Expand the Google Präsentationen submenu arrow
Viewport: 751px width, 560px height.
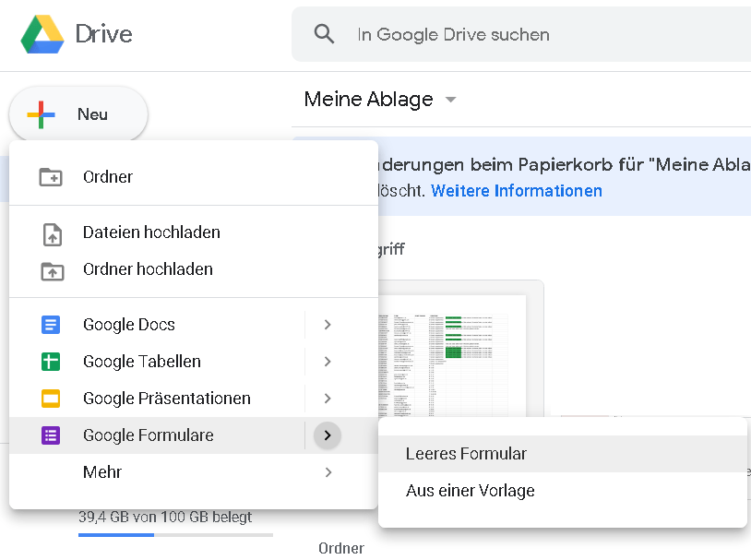(x=328, y=398)
